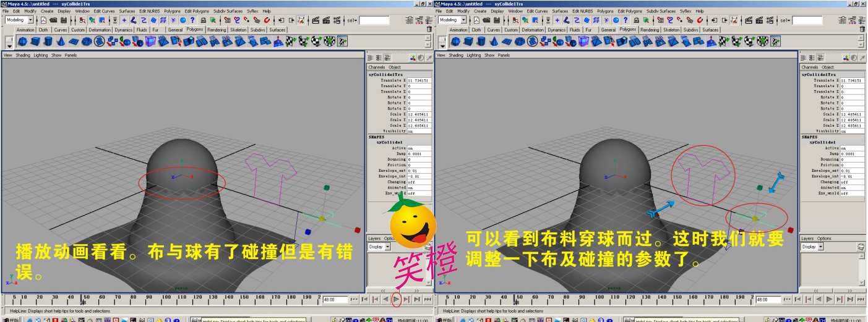Create a polygon sphere in right Maya window
This screenshot has height=322, width=868.
pos(457,42)
